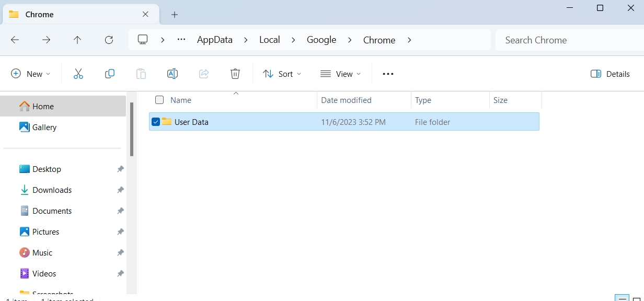Toggle selection of all items via Name header checkbox
Viewport: 644px width, 301px height.
(x=159, y=100)
